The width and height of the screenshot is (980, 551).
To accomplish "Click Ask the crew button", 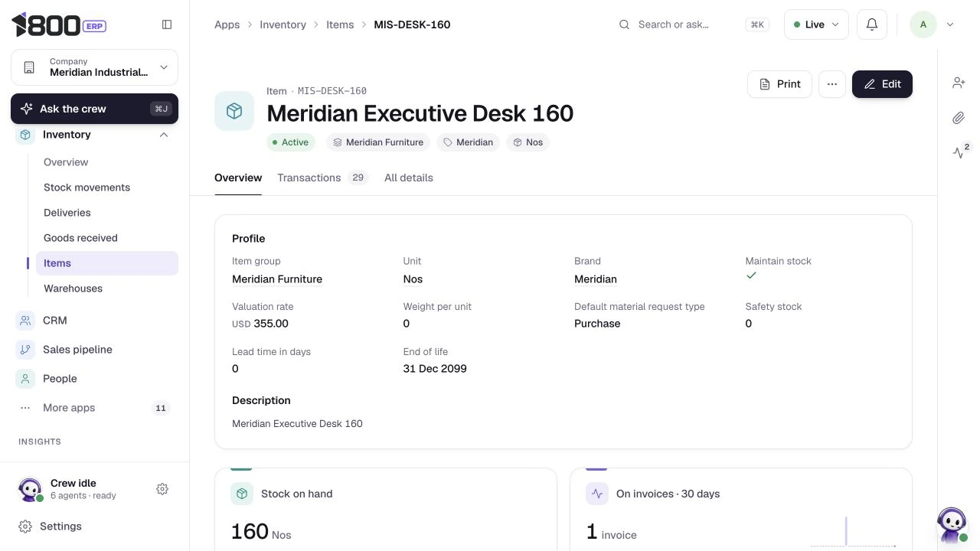I will pyautogui.click(x=94, y=109).
